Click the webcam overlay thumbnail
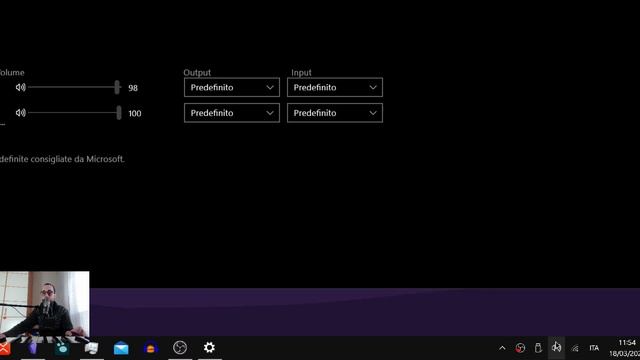Screen dimensions: 640x360 click(44, 307)
